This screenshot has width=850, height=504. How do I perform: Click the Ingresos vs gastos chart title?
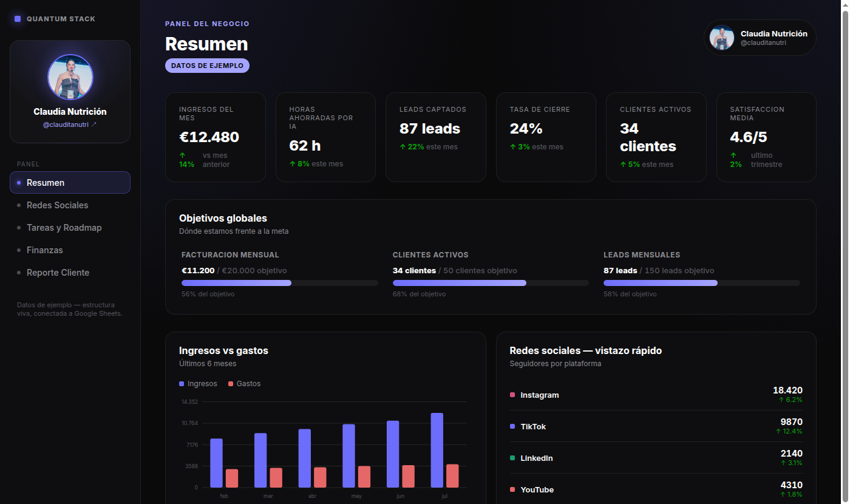(223, 350)
